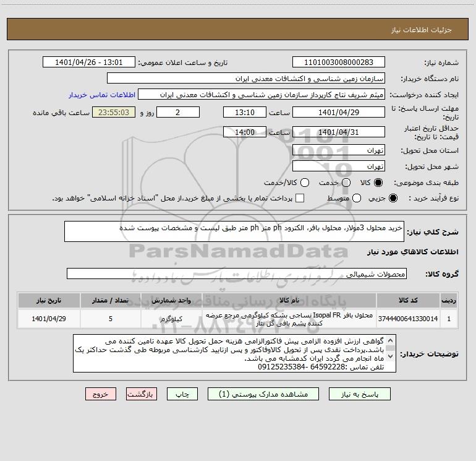Click the buyer organization name field

(x=246, y=79)
